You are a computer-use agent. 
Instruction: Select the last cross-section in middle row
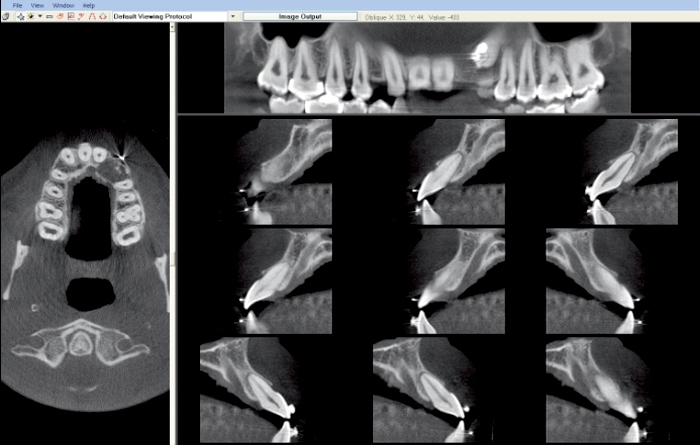(x=595, y=281)
